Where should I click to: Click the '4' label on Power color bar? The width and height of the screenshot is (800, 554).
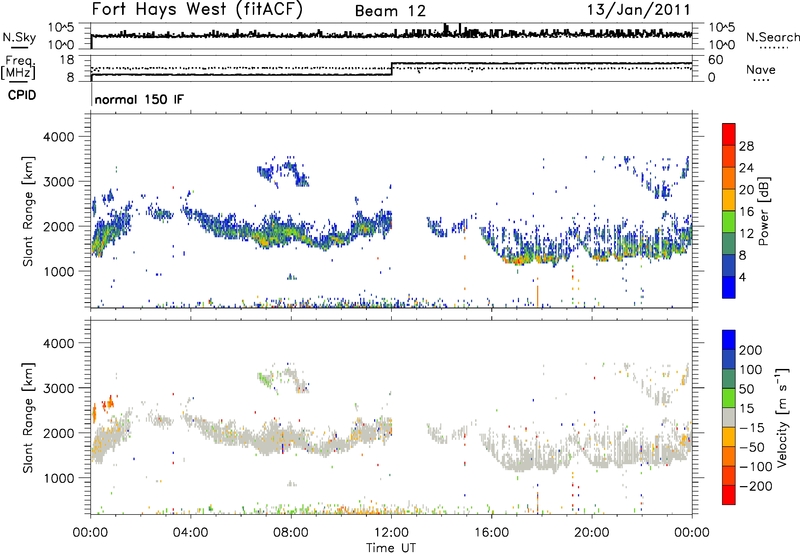(x=742, y=277)
